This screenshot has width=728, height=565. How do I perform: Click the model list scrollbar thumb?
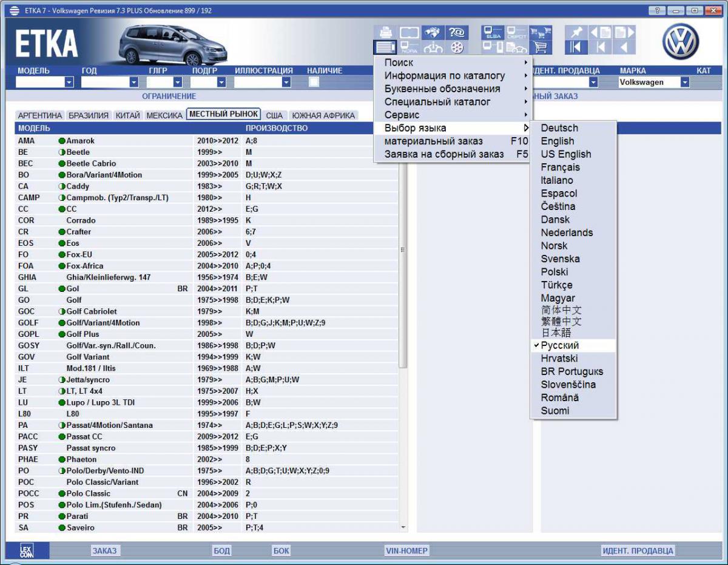pos(403,250)
